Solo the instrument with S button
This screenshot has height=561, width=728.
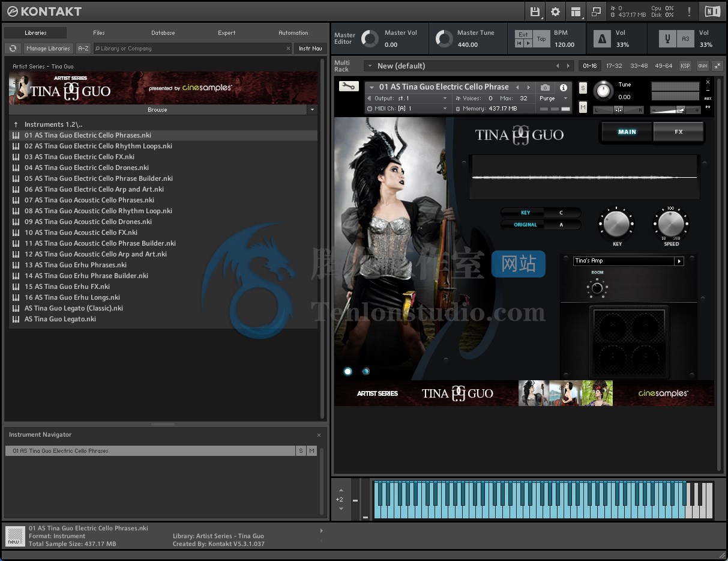click(x=583, y=88)
